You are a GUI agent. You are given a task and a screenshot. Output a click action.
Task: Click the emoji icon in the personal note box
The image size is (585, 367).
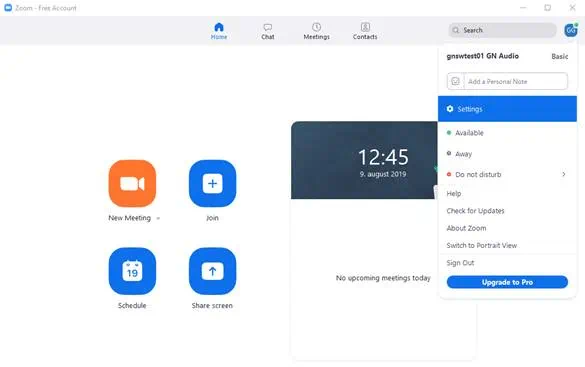pyautogui.click(x=455, y=81)
